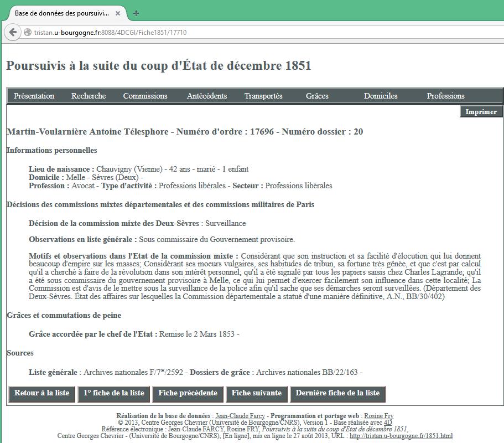Screen dimensions: 504x443
Task: Follow the 4D link in footer
Action: 388,423
